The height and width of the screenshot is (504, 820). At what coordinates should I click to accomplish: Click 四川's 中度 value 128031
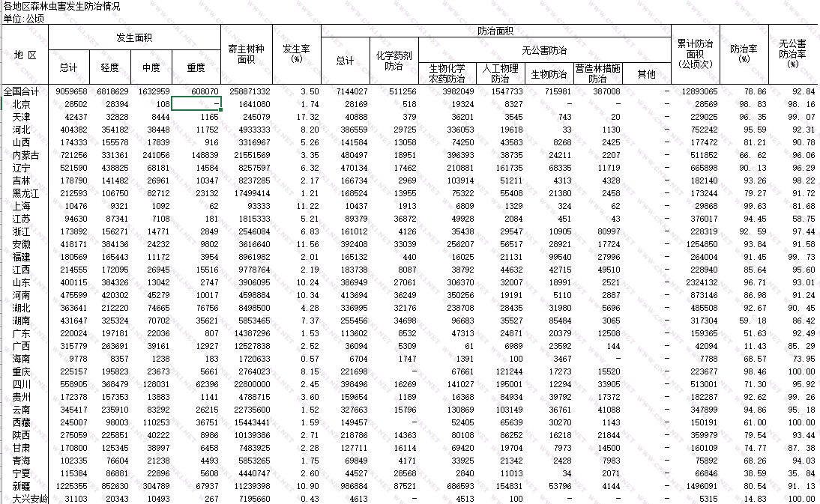click(x=156, y=384)
